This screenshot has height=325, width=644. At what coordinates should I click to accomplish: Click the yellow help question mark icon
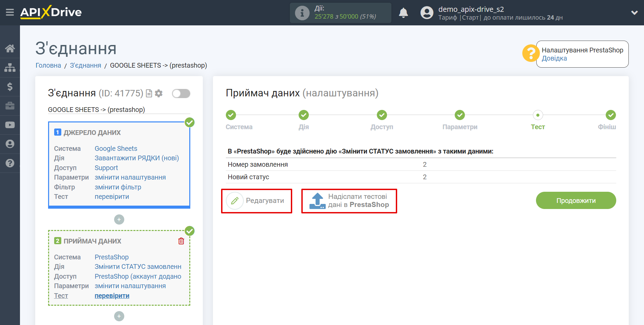(531, 53)
